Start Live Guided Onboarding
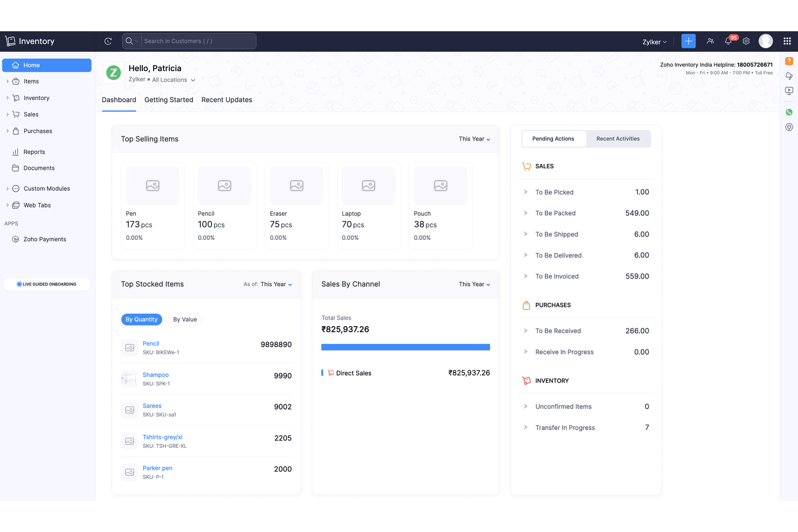 point(47,284)
